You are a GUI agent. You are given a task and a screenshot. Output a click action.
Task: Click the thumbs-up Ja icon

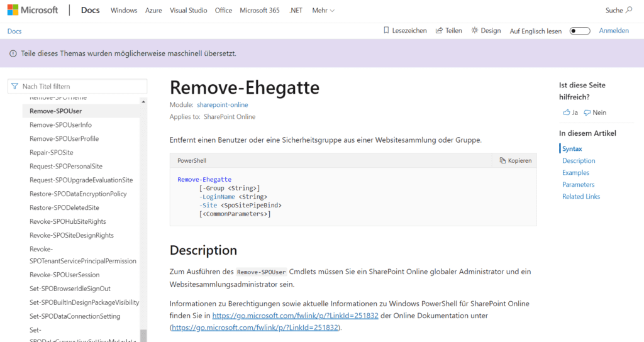(x=567, y=112)
